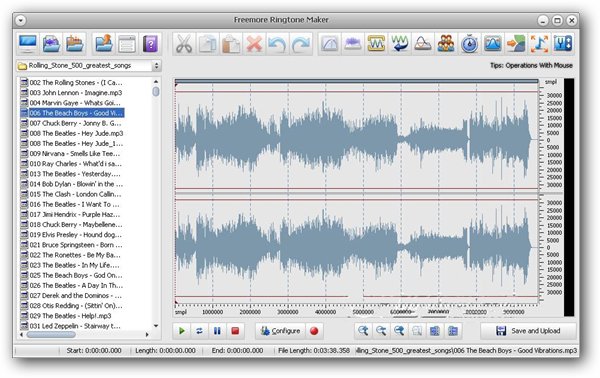This screenshot has height=378, width=600.
Task: Click the orange arrow on green panel icon
Action: tap(516, 44)
